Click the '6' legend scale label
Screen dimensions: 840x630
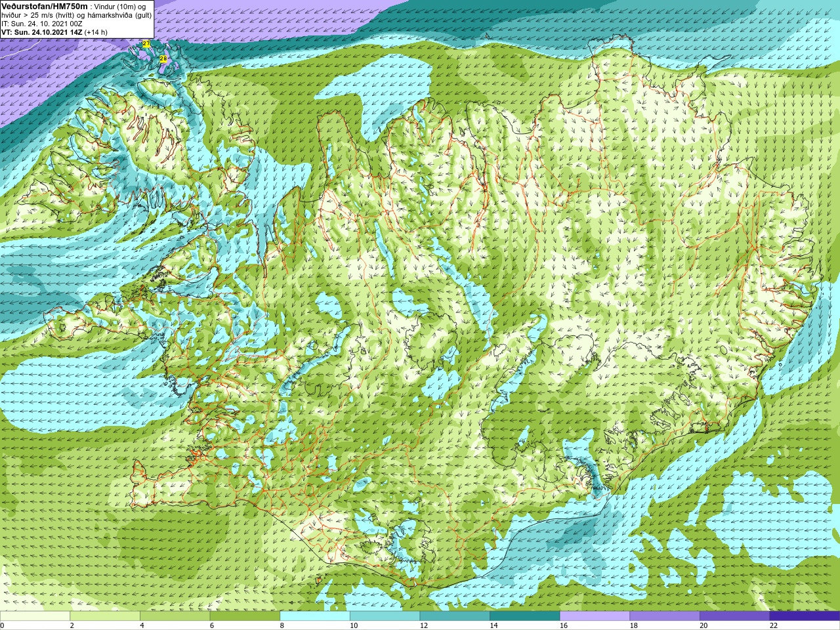(212, 625)
